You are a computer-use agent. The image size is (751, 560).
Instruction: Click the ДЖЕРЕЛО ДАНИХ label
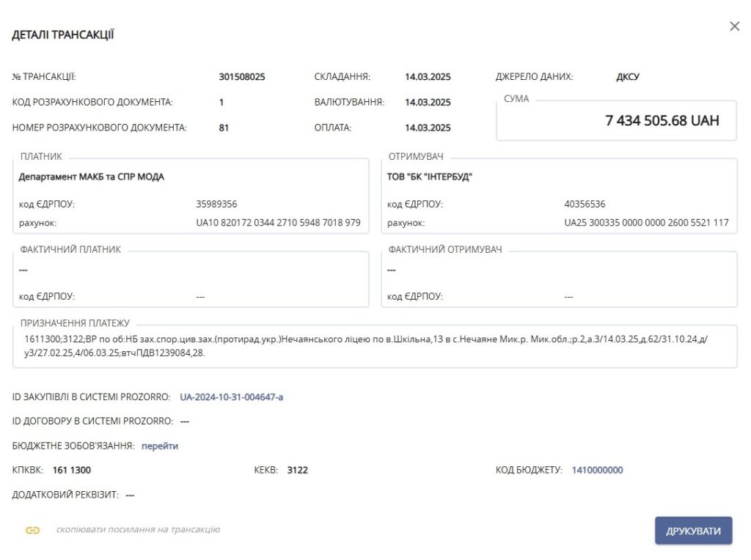534,76
